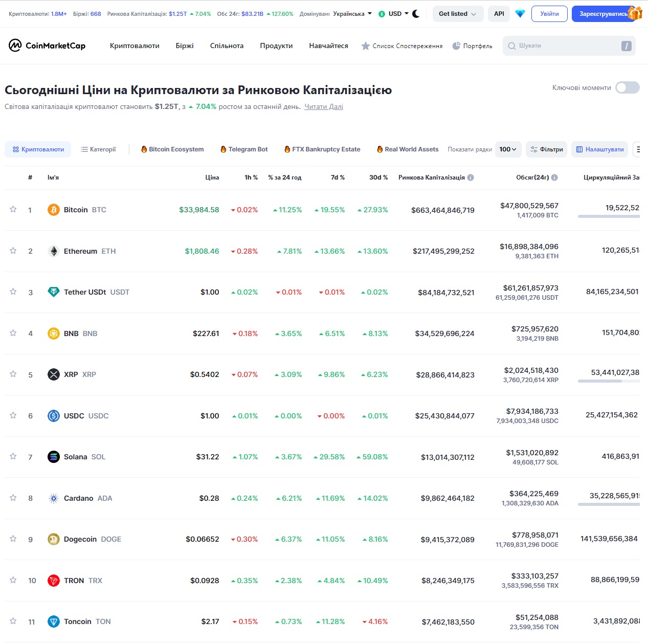Open the USD currency dropdown
Viewport: 648px width, 644px height.
(393, 14)
